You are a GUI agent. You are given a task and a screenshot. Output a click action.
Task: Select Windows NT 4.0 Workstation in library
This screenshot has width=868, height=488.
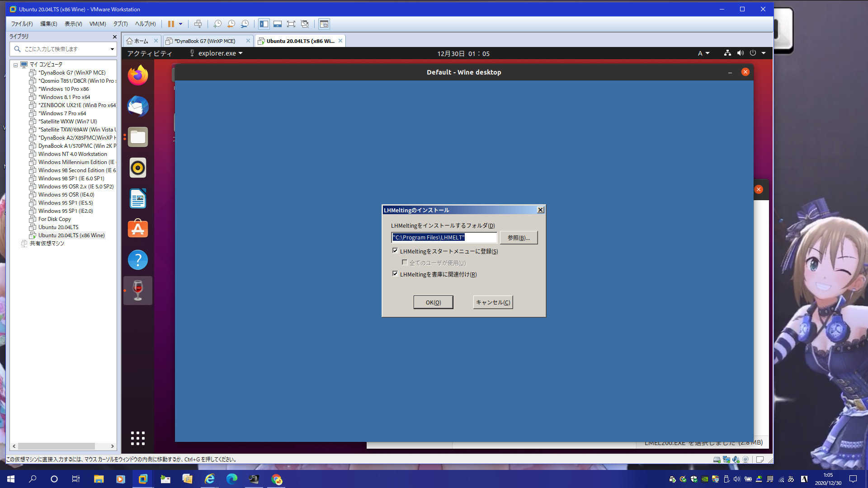point(72,154)
